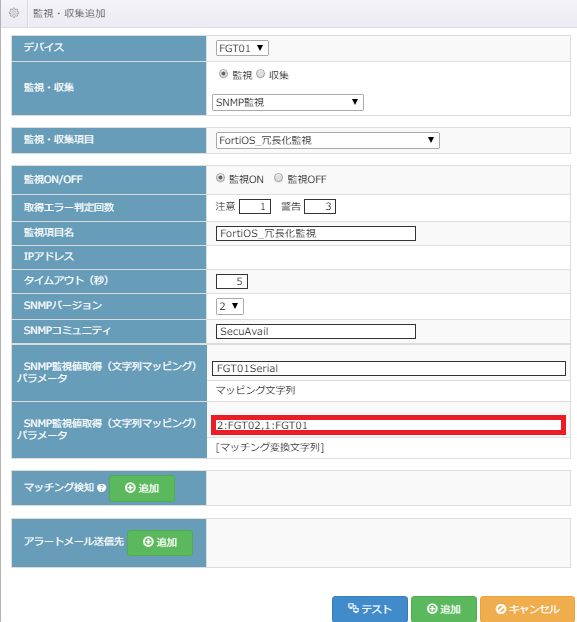Run the テスト button
This screenshot has height=622, width=577.
click(x=370, y=609)
